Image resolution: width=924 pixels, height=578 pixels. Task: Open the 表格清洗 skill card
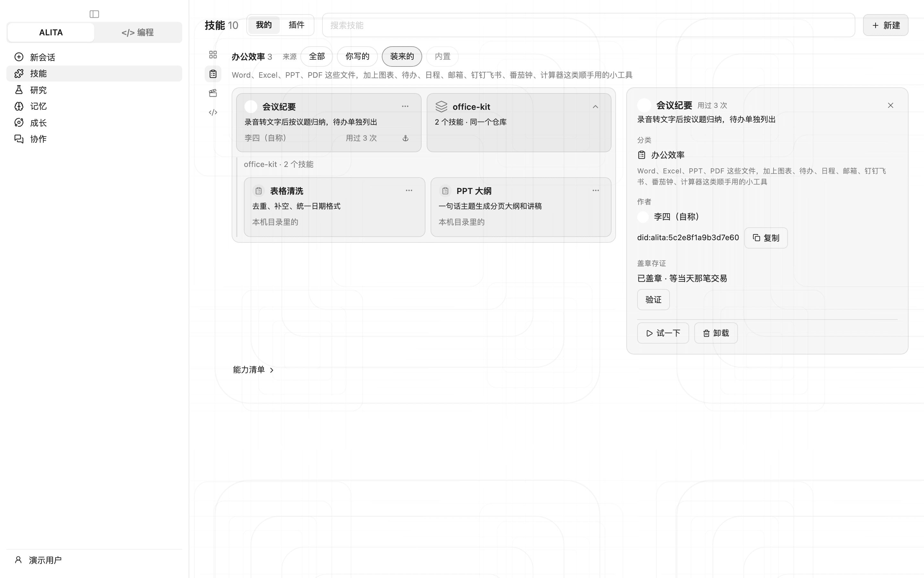click(335, 207)
